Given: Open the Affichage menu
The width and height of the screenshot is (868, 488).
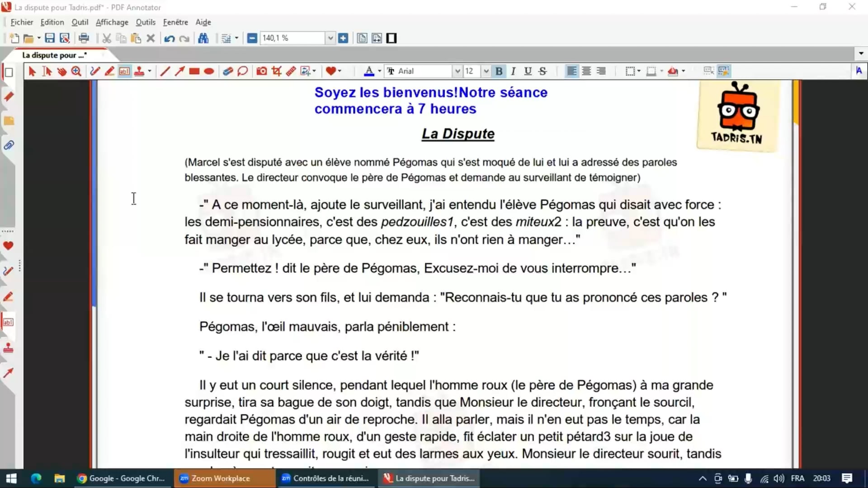Looking at the screenshot, I should [112, 22].
